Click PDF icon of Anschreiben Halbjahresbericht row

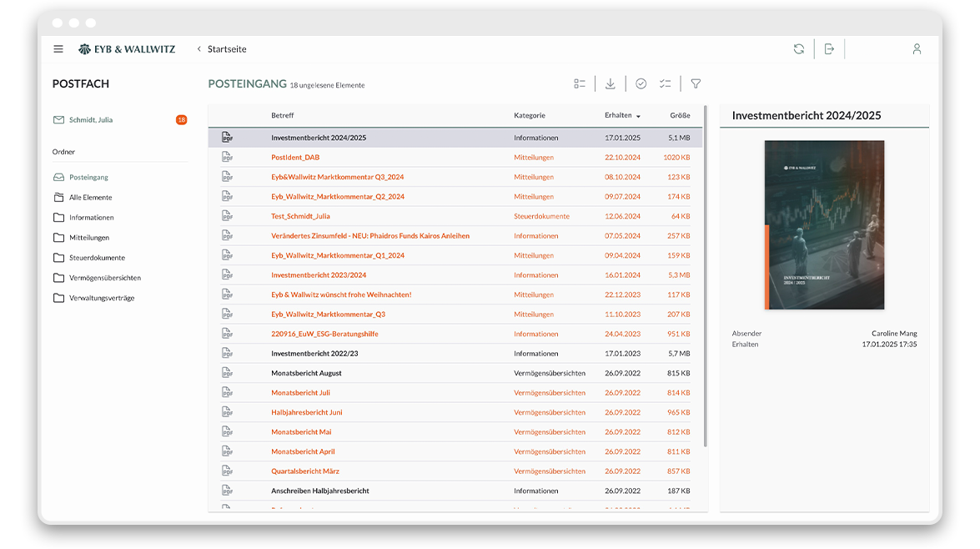coord(227,491)
